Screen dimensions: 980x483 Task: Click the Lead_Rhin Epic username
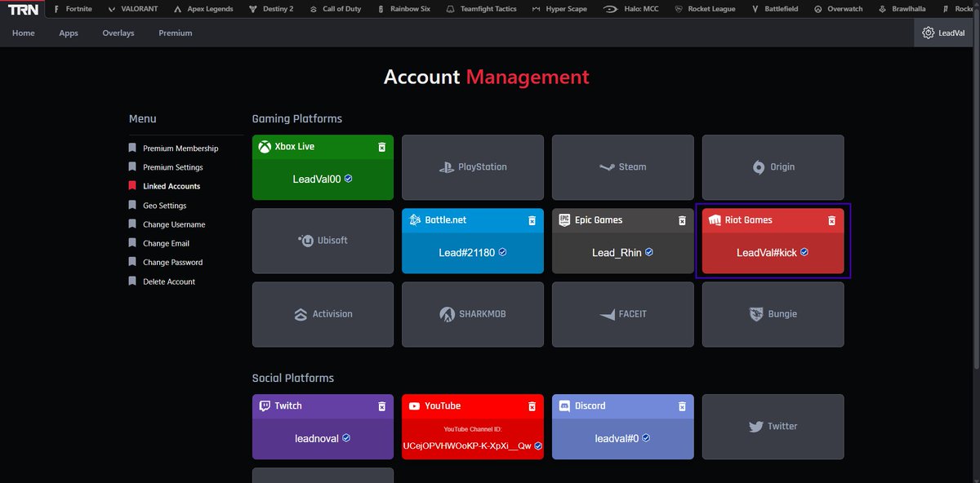click(x=617, y=252)
